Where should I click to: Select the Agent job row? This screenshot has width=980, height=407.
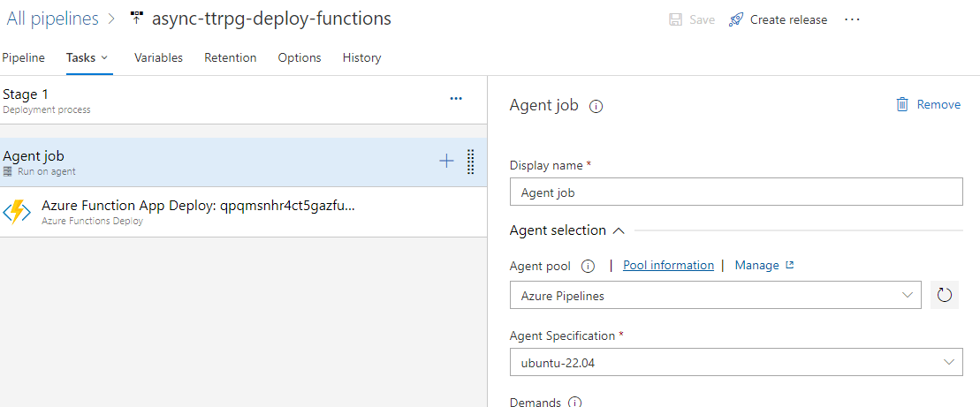point(243,162)
